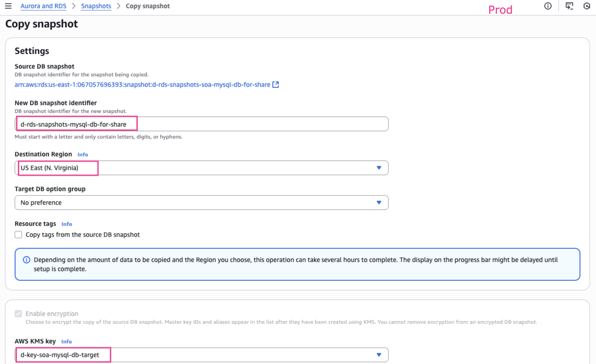The height and width of the screenshot is (364, 596).
Task: Open CloudShell terminal icon
Action: 569,6
